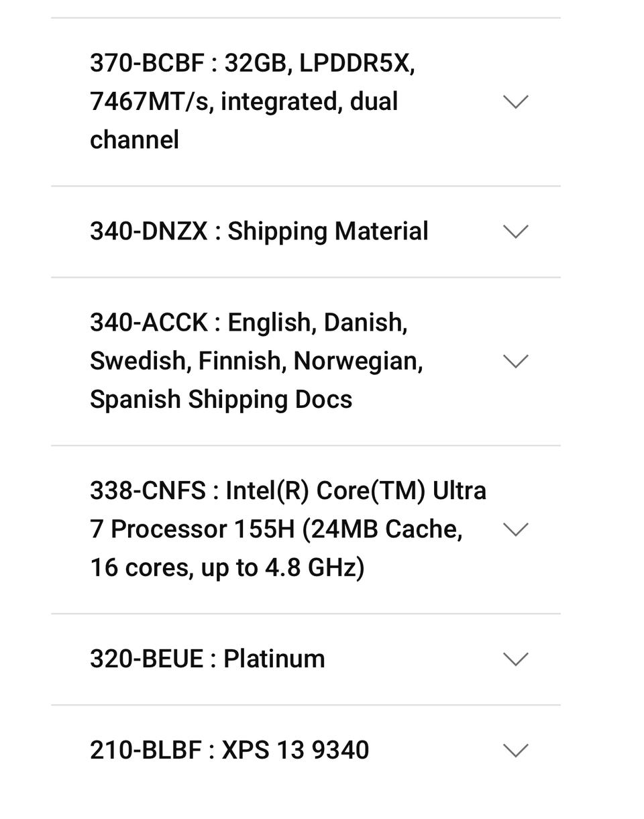Click the "16 cores, up to 4.8 GHz" line
This screenshot has height=819, width=644.
pos(227,568)
